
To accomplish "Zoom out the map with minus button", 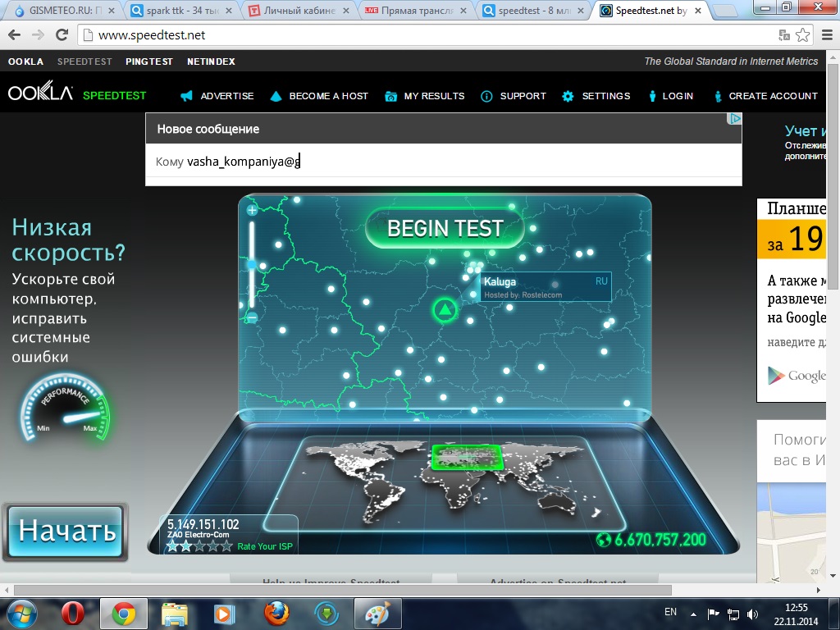I will pos(252,317).
